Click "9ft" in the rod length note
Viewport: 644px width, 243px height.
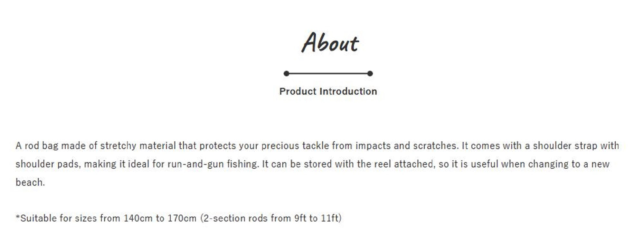300,219
